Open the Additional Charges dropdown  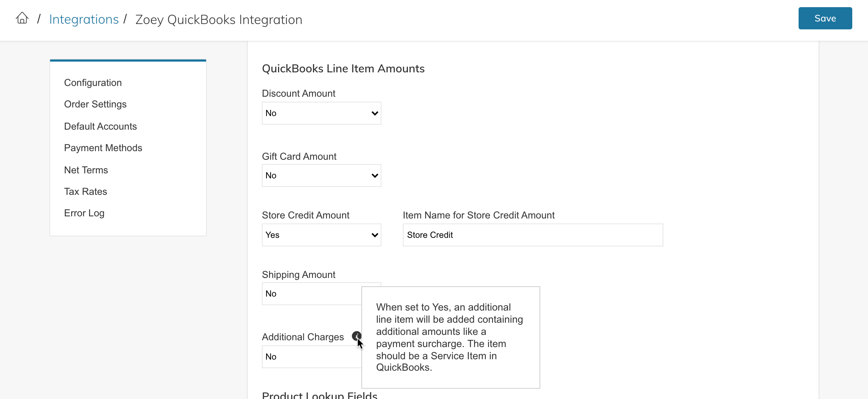pos(311,357)
